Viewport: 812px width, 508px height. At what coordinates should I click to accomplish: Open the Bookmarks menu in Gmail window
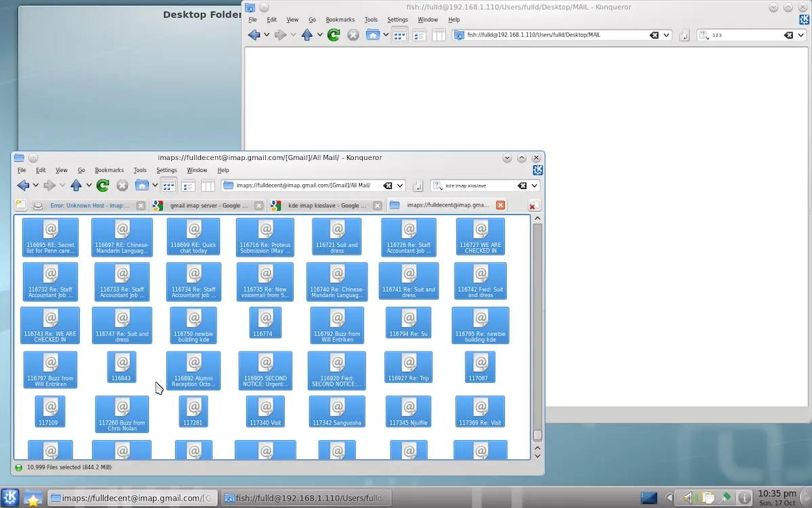[109, 170]
